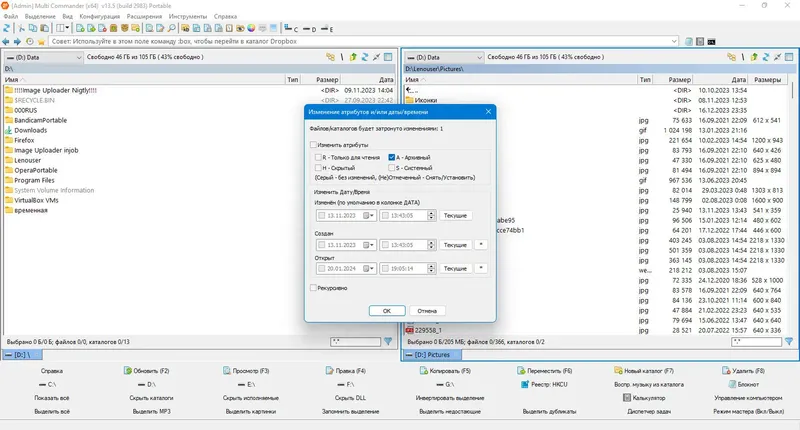
Task: Click left panel go-up green arrow icon
Action: (x=353, y=57)
